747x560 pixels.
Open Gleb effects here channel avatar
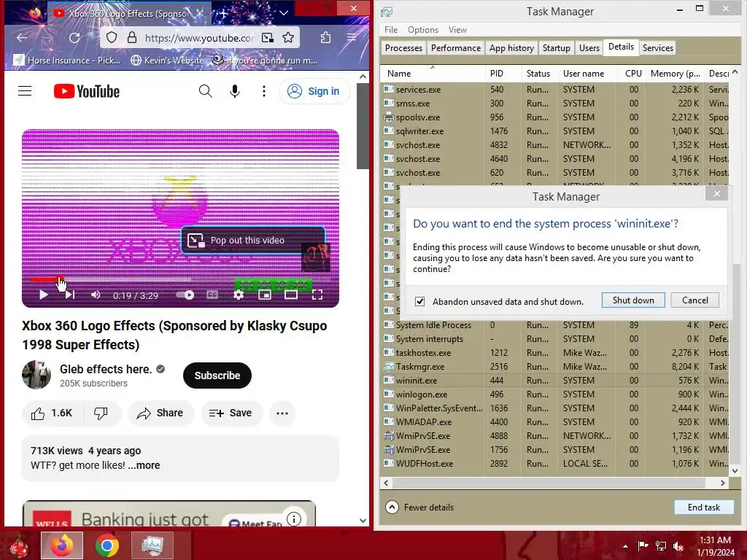[x=36, y=375]
